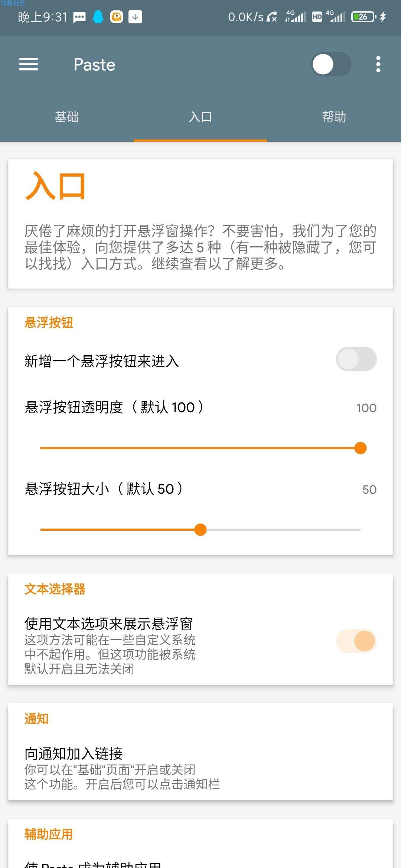Tap the download arrow status icon

tap(135, 17)
